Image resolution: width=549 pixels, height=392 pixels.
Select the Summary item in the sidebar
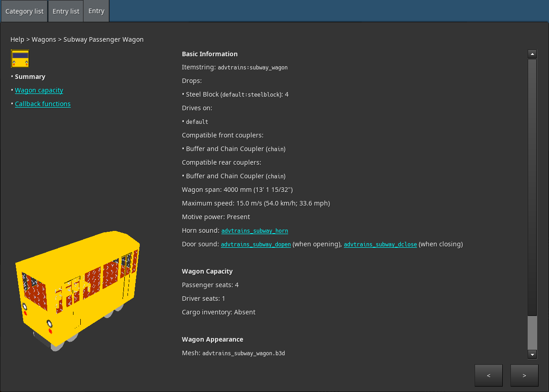click(x=30, y=77)
